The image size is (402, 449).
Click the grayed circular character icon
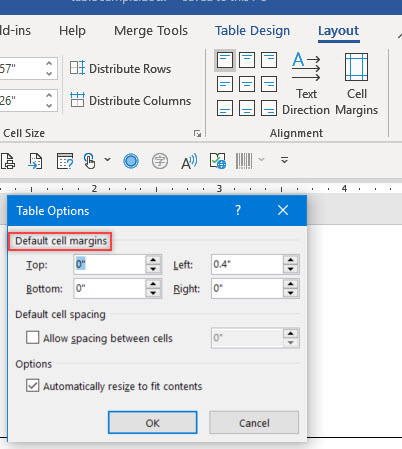click(x=160, y=161)
